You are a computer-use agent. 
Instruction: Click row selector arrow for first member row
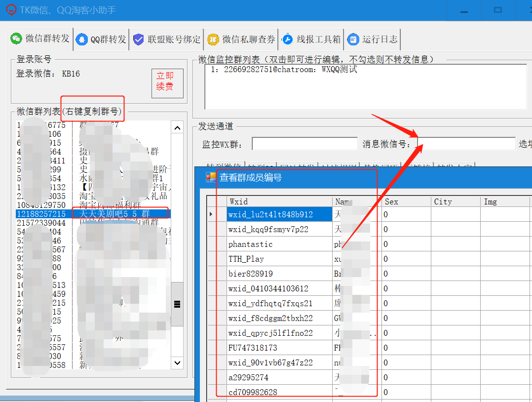(x=217, y=214)
